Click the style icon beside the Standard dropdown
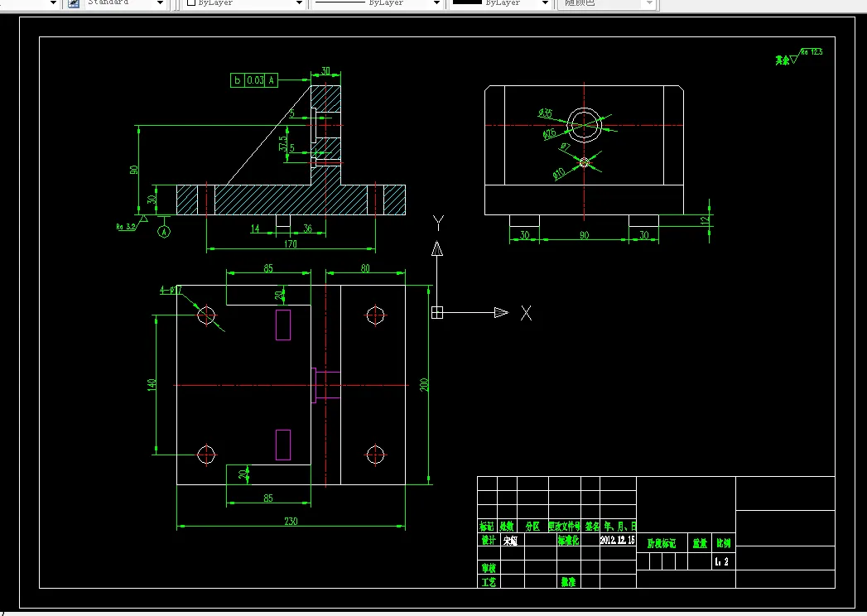Screen dimensions: 867x616 pyautogui.click(x=74, y=2)
